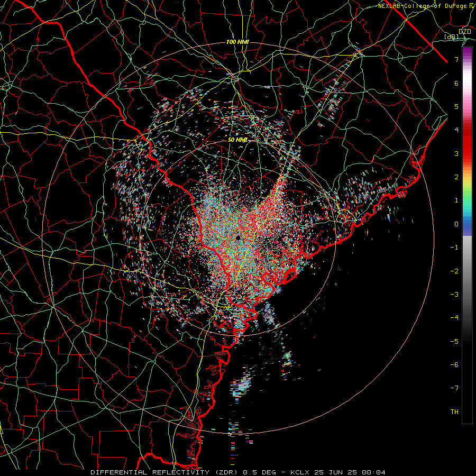Screen dimensions: 476x476
Task: Click the 0 value on the color scale
Action: (x=456, y=224)
